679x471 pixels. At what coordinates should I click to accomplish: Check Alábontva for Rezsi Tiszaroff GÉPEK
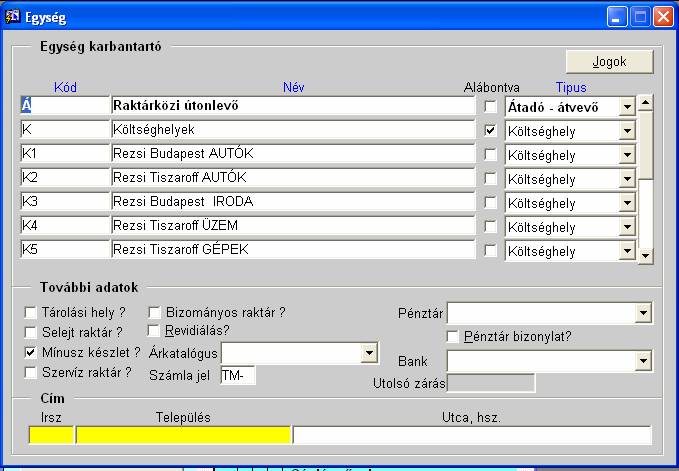pyautogui.click(x=490, y=250)
